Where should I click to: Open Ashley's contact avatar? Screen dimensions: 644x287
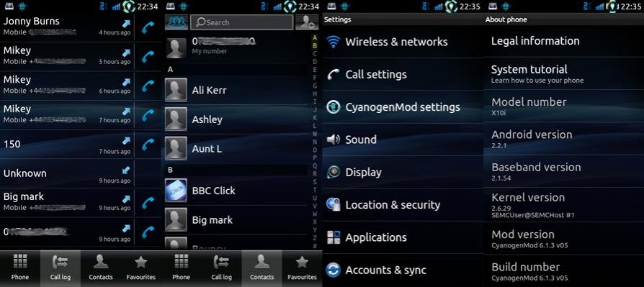pos(176,119)
